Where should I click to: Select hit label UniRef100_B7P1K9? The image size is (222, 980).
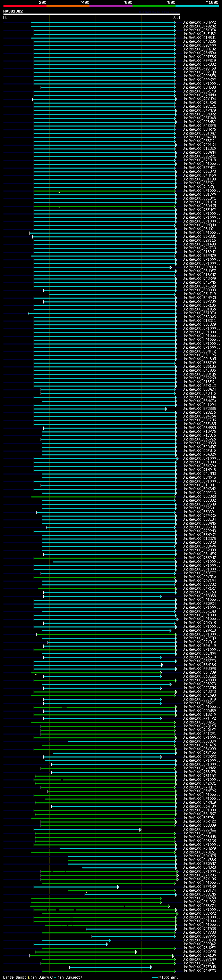199,886
